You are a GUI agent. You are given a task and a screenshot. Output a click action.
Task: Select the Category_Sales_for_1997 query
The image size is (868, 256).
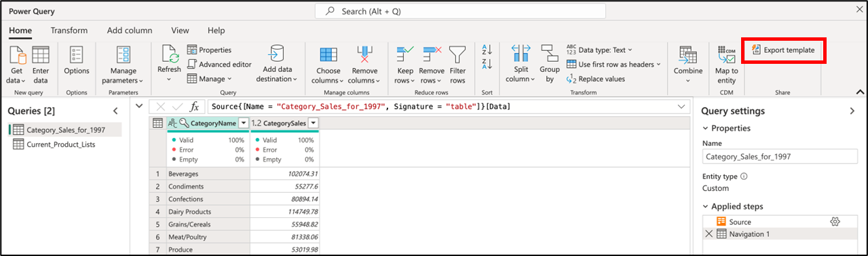[64, 130]
